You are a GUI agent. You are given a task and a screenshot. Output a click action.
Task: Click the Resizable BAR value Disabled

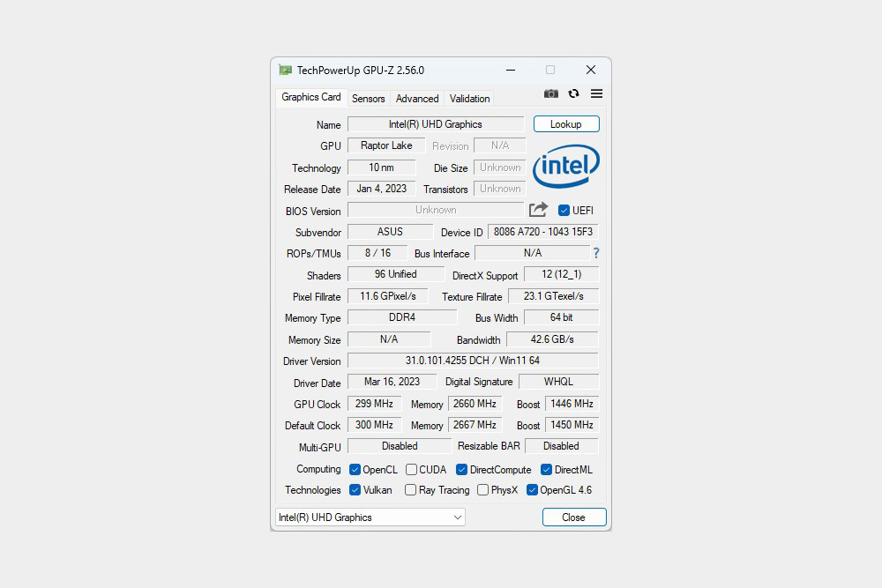point(561,446)
